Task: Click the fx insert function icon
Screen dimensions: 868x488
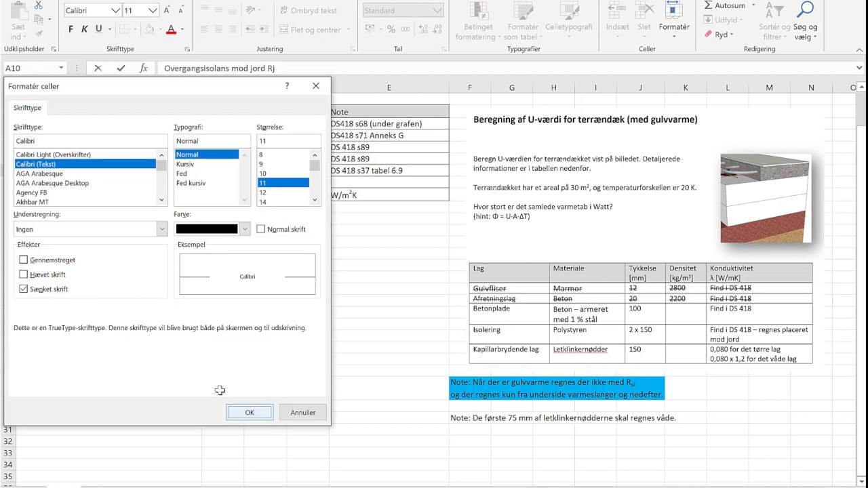Action: pyautogui.click(x=143, y=68)
